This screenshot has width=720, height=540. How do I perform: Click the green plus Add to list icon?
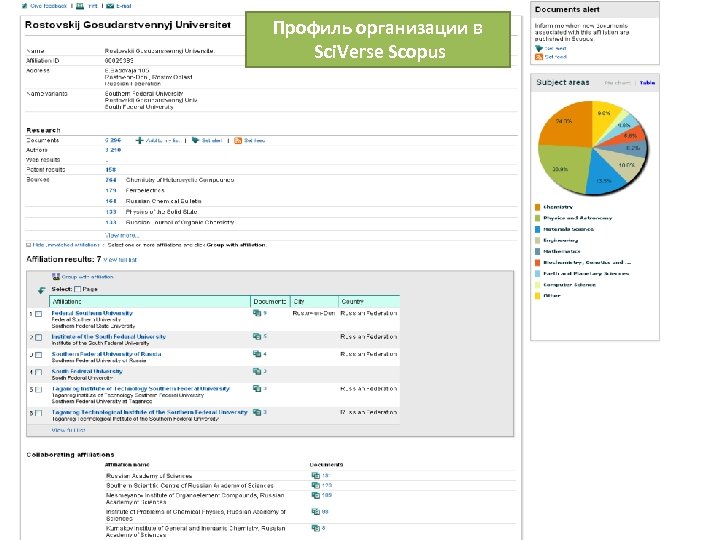(140, 141)
